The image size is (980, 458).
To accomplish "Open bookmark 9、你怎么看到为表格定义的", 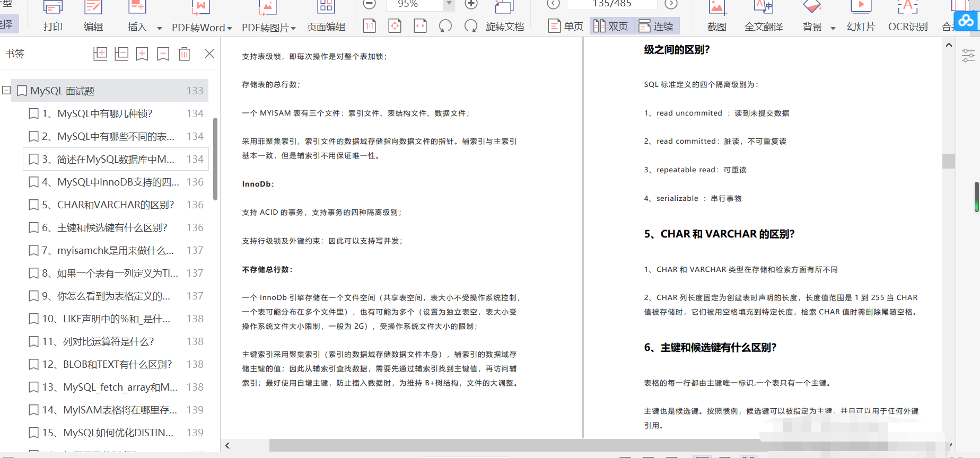I will pyautogui.click(x=116, y=296).
